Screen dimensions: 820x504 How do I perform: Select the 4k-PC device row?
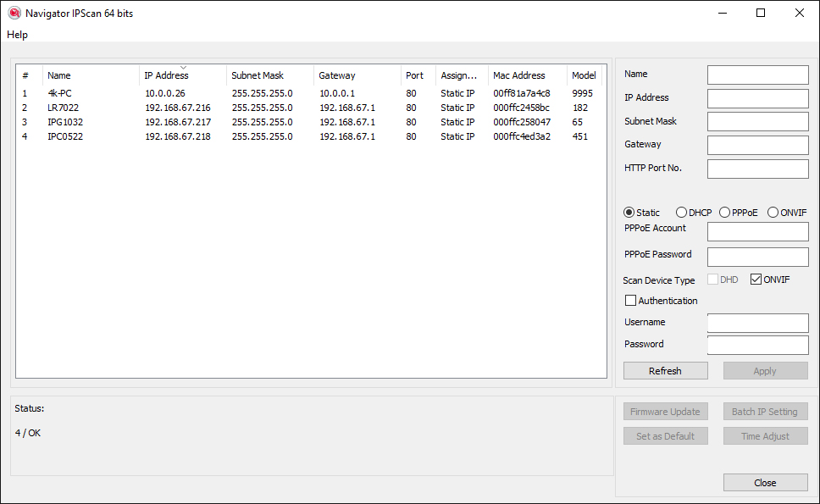coord(59,93)
